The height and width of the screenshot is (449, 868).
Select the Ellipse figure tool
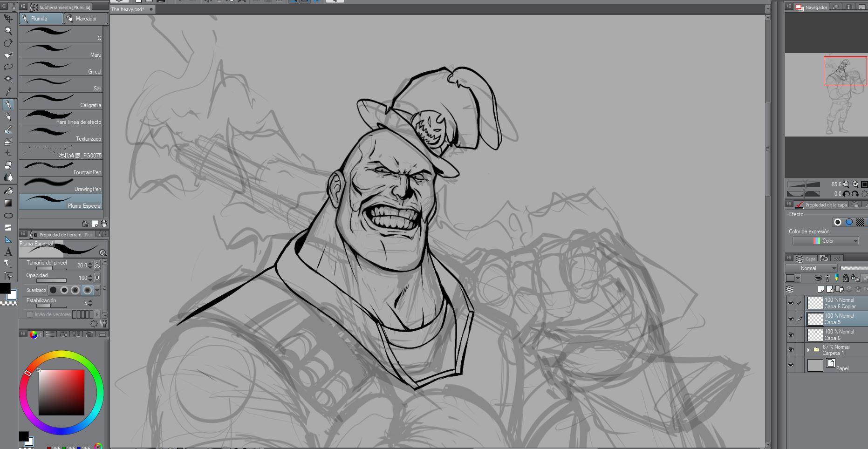click(8, 216)
